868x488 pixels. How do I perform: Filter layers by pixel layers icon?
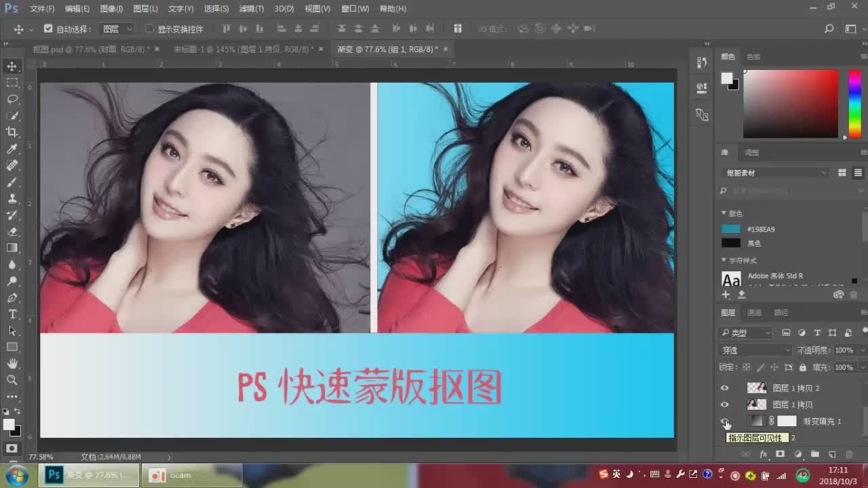[x=786, y=333]
